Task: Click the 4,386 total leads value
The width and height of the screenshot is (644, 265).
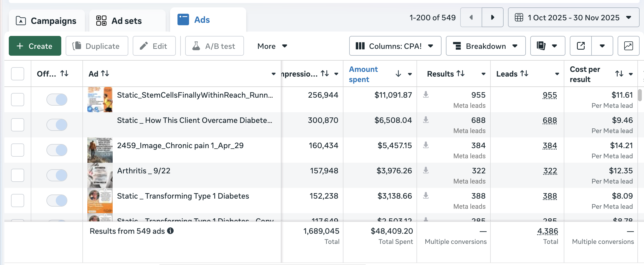Action: pyautogui.click(x=548, y=231)
